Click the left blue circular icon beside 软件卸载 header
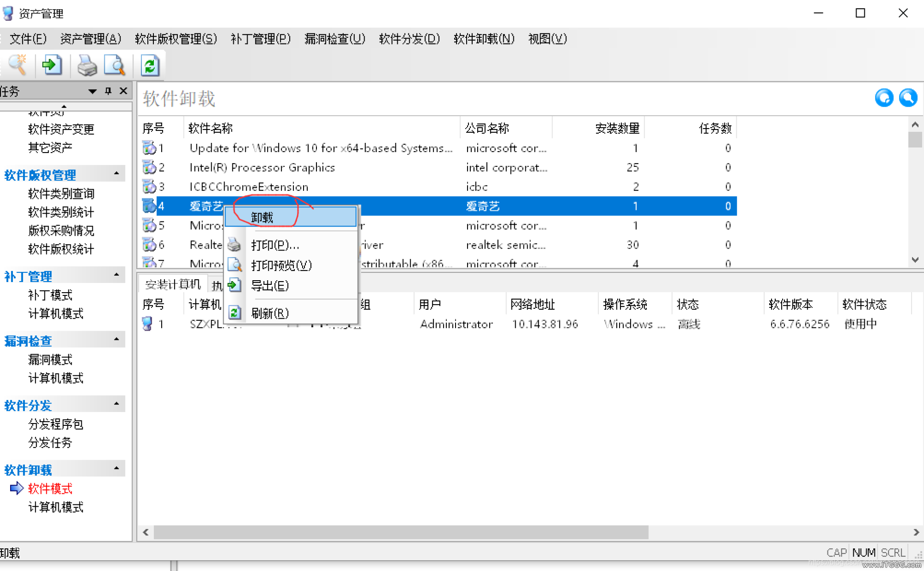924x571 pixels. 884,98
